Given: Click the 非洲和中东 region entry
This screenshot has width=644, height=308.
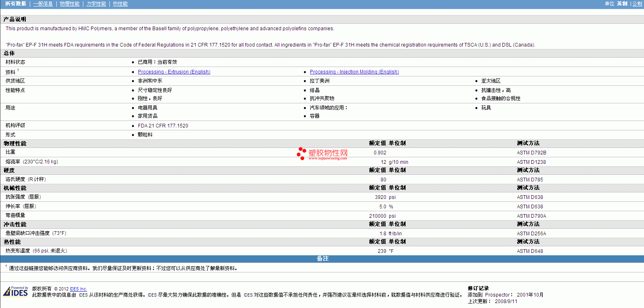Looking at the screenshot, I should coord(150,81).
